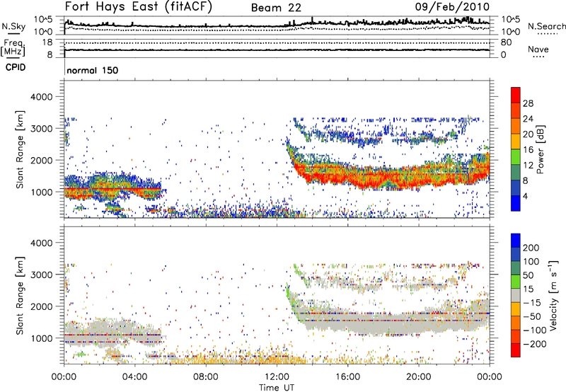566x392 pixels.
Task: Select the "100" tick on Velocity colorbar
Action: coord(531,262)
